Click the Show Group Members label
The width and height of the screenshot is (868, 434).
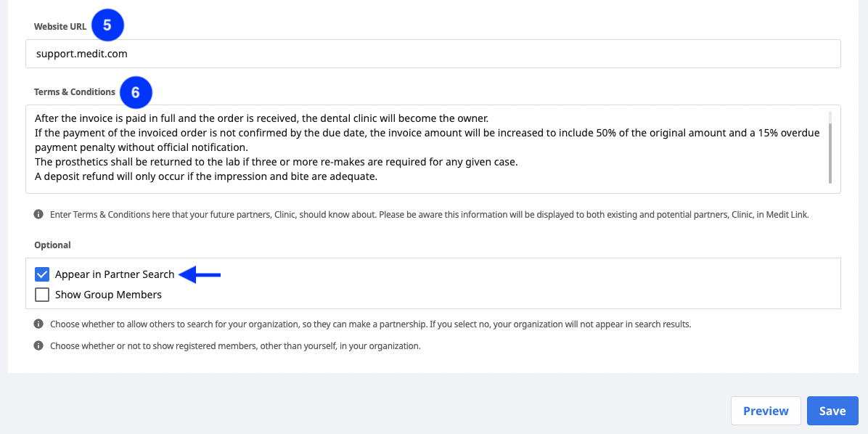point(109,295)
